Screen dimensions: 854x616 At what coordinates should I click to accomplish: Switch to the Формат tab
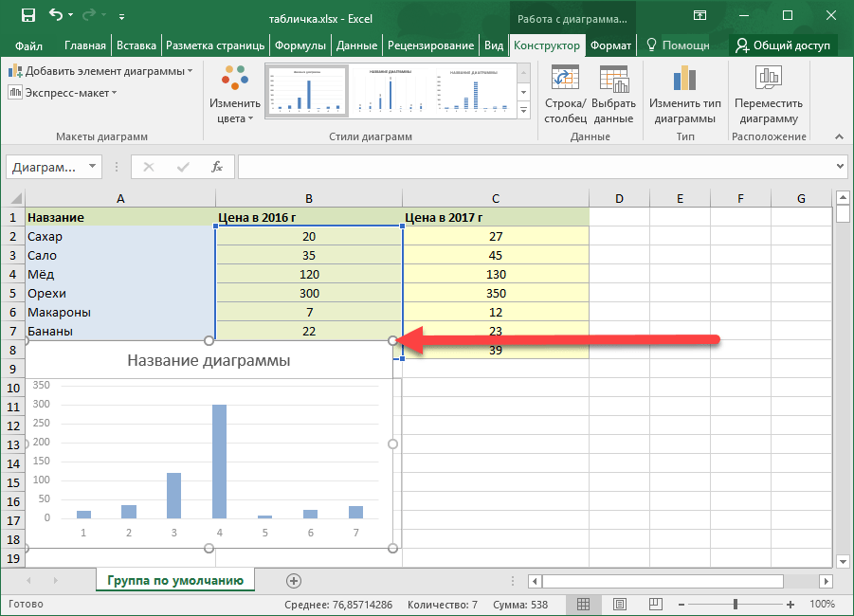(609, 45)
